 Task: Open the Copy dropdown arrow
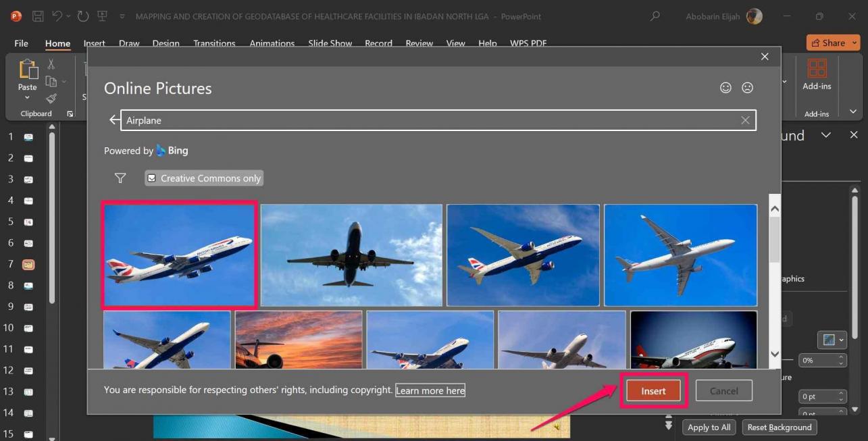(x=64, y=81)
